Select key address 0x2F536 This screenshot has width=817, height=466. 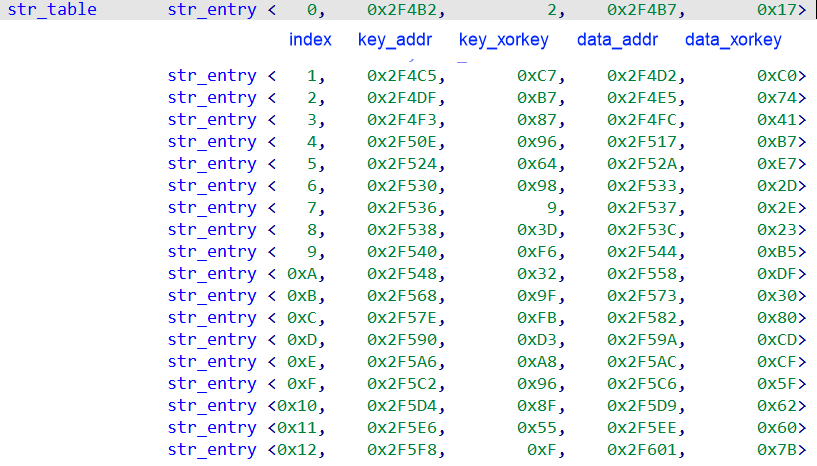pyautogui.click(x=401, y=207)
